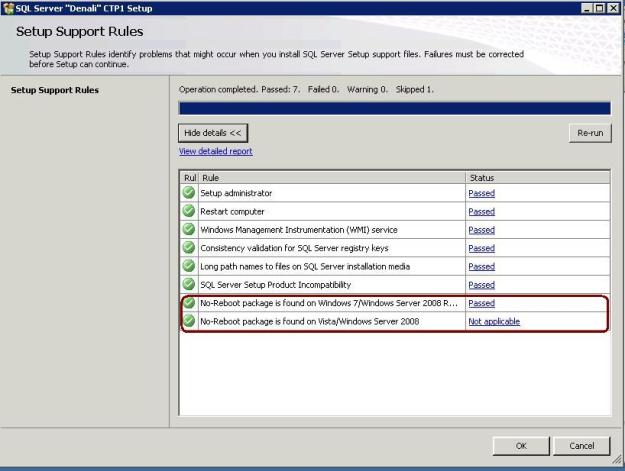This screenshot has width=625, height=471.
Task: Click check icon for Windows 7 No-Reboot rule
Action: (x=189, y=303)
